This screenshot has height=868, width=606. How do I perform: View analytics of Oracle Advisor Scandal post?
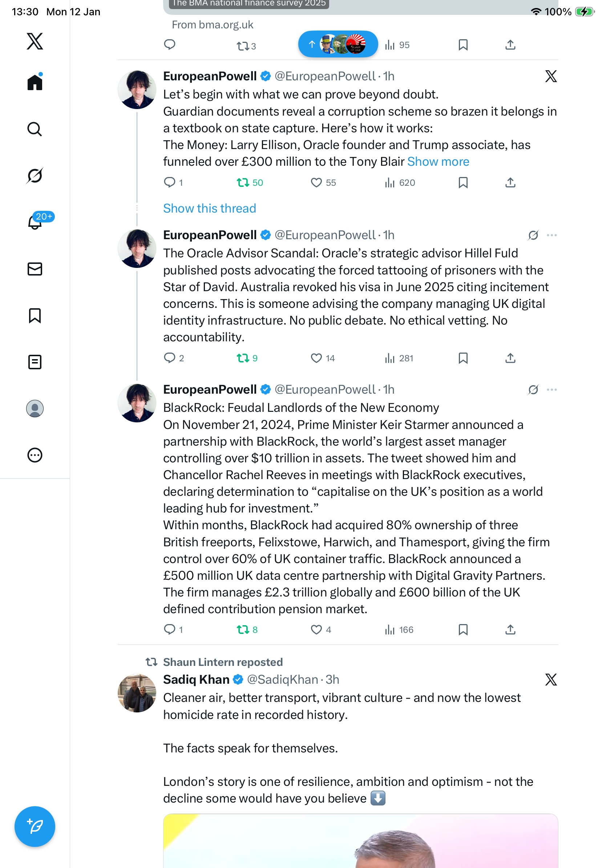(x=399, y=358)
